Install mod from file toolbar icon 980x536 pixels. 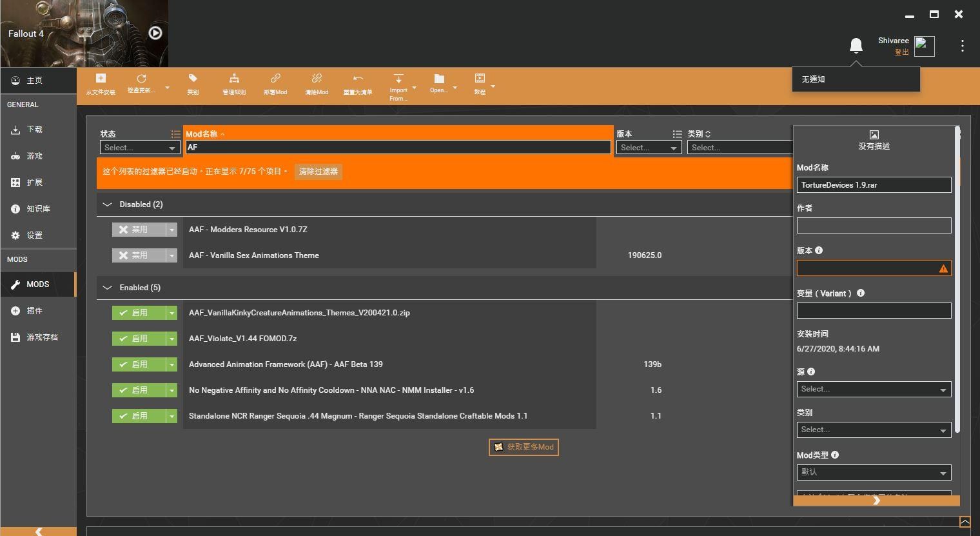point(101,78)
